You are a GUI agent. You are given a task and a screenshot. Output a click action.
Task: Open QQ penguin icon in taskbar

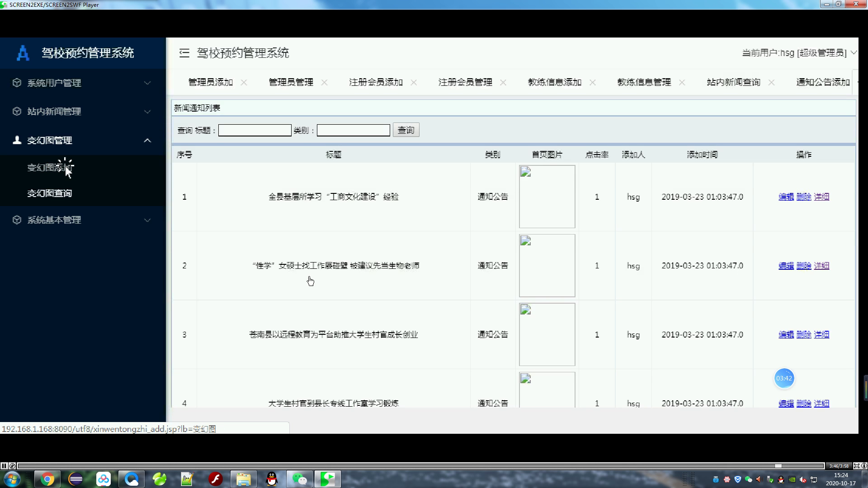[271, 479]
